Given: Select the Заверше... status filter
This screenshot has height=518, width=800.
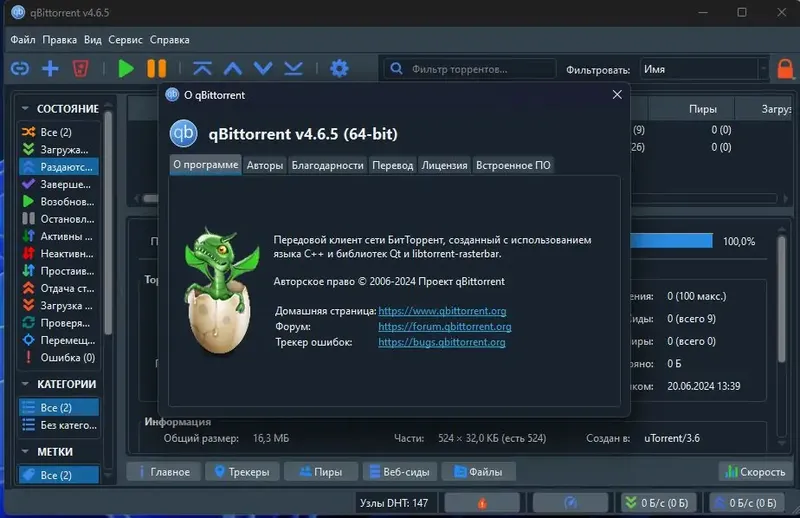Looking at the screenshot, I should pyautogui.click(x=59, y=184).
